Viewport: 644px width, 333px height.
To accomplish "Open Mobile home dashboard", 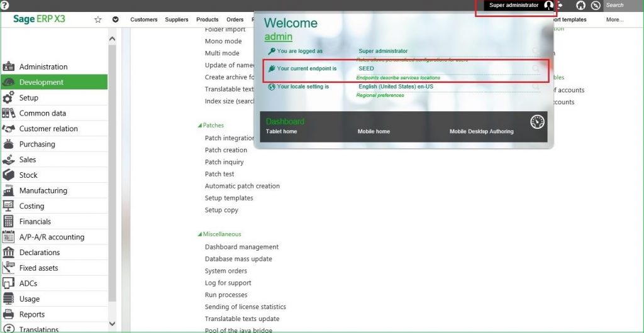I will coord(374,132).
